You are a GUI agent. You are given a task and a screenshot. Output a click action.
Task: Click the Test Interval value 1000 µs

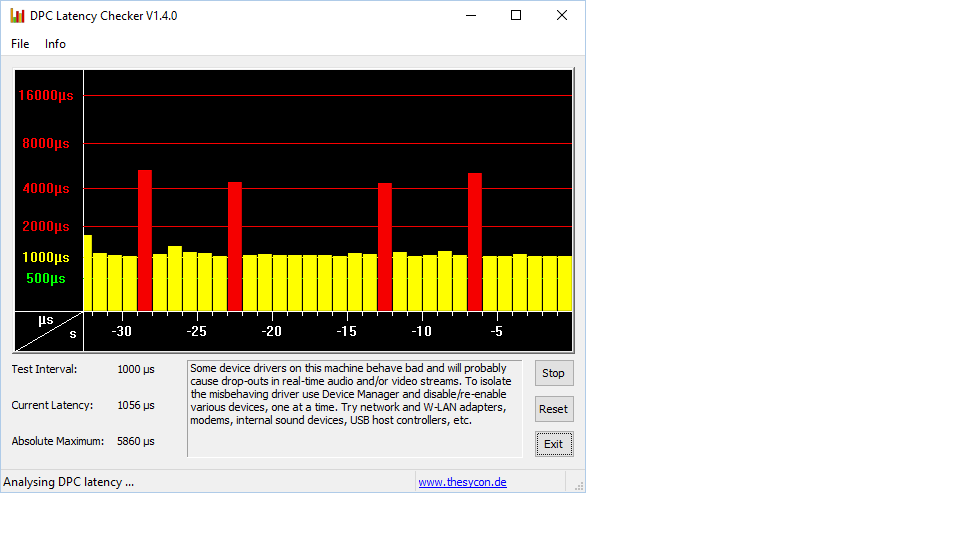[x=136, y=369]
